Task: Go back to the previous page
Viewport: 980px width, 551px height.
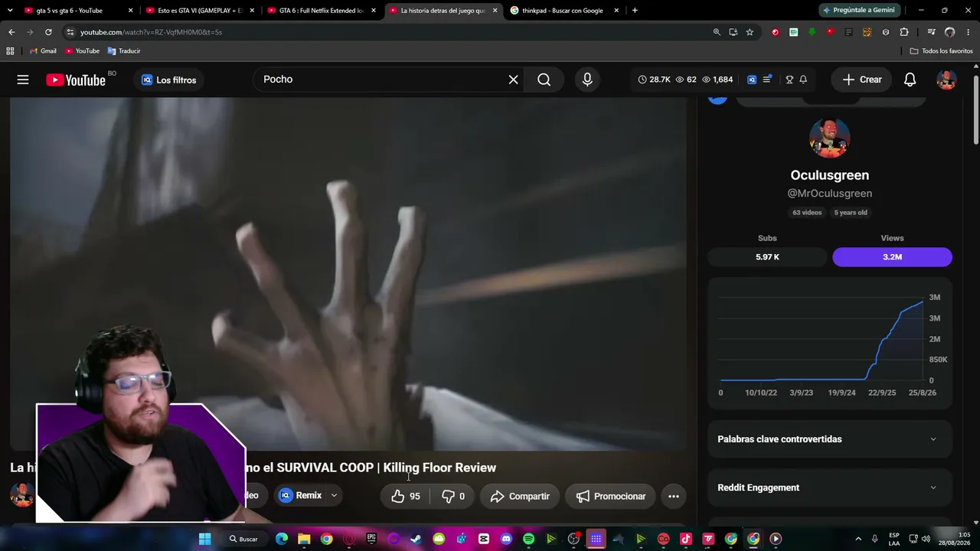Action: [x=11, y=32]
